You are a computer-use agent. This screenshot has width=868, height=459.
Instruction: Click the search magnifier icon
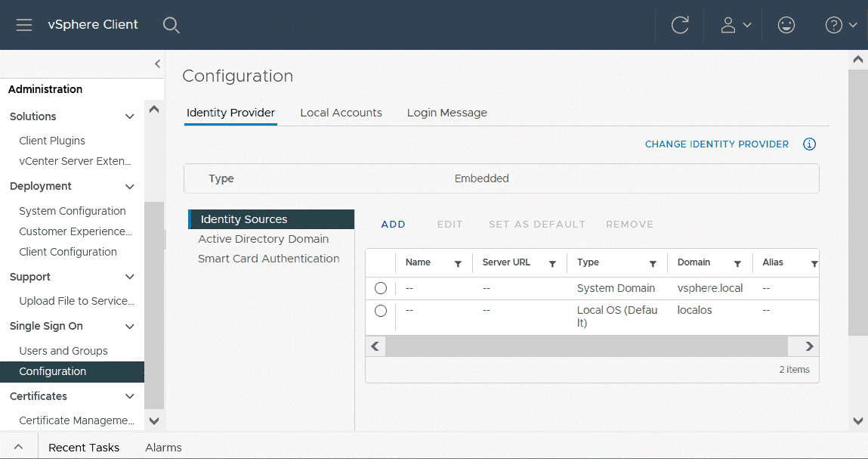tap(171, 25)
